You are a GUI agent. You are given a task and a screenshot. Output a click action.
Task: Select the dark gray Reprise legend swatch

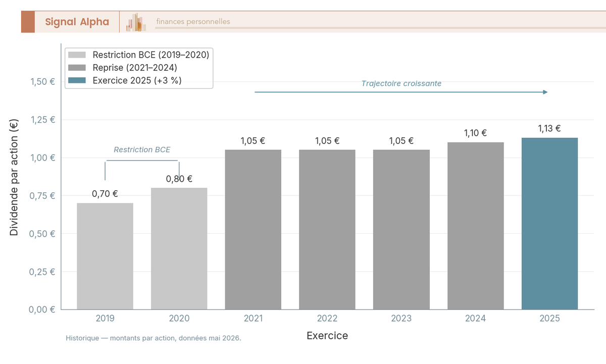[77, 68]
